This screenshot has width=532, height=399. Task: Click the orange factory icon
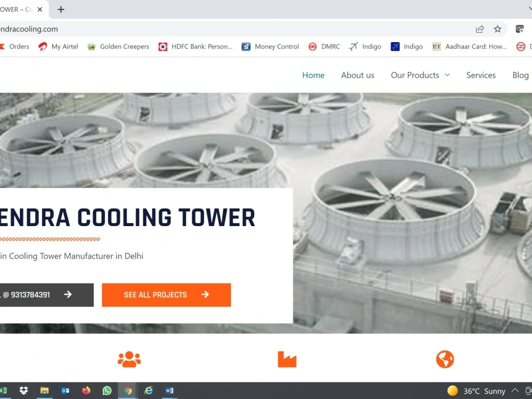point(287,359)
